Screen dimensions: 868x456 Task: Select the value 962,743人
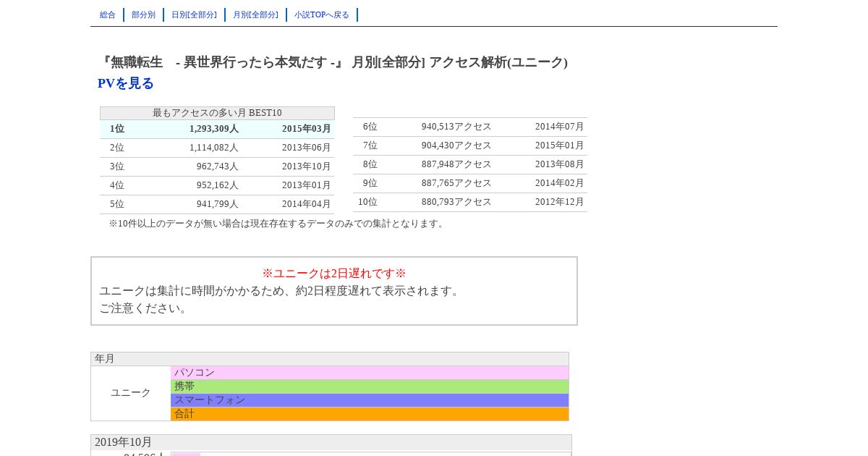tap(218, 166)
